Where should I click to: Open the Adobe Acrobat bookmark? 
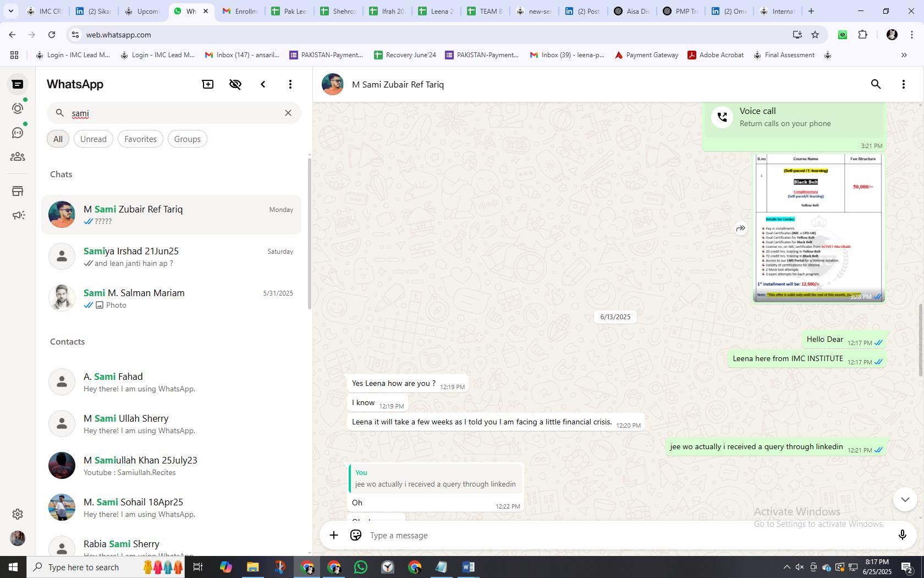[x=716, y=55]
